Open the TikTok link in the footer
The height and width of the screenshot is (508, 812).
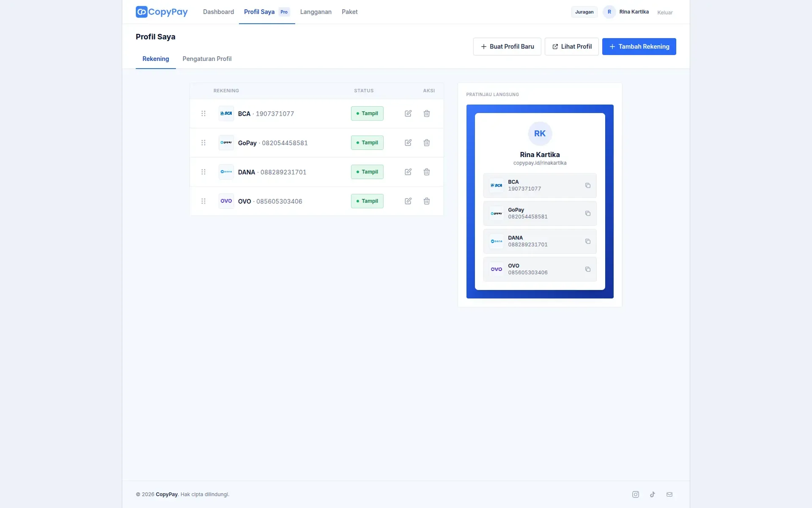point(653,494)
